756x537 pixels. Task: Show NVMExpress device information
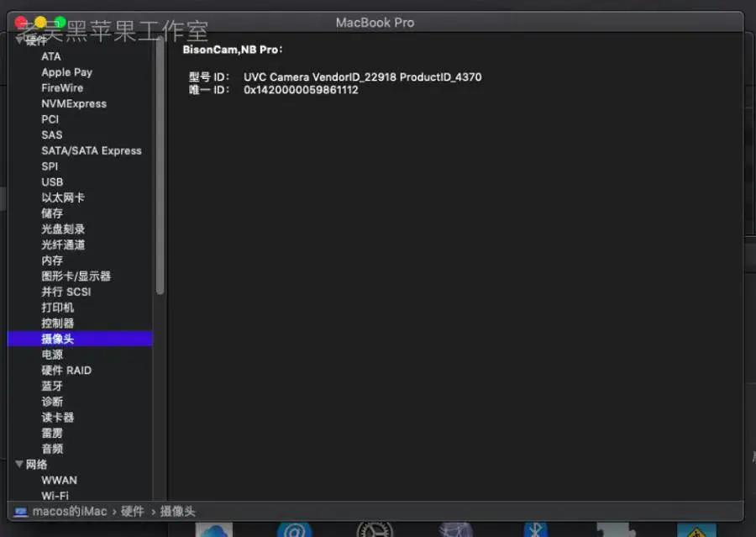pyautogui.click(x=74, y=103)
